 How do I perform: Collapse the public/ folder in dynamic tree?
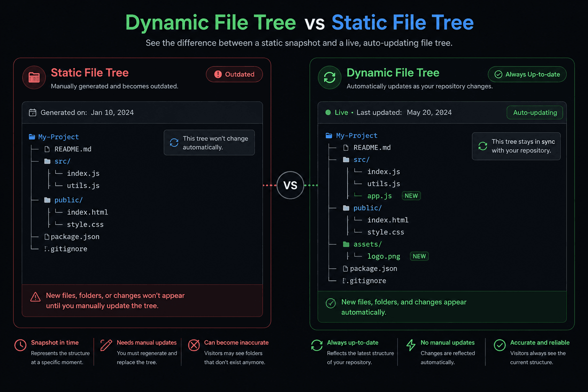(362, 208)
